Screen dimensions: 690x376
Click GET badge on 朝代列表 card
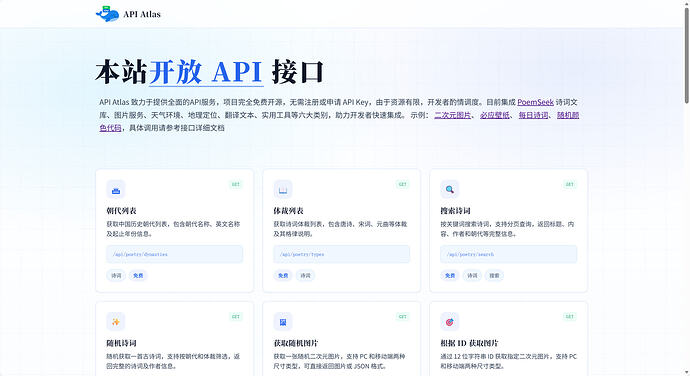(236, 184)
